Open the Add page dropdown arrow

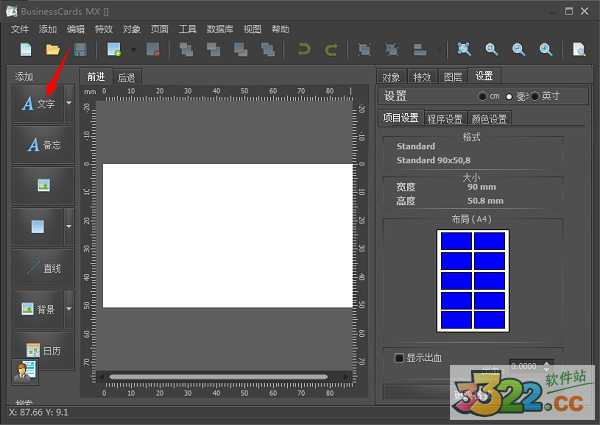point(133,50)
